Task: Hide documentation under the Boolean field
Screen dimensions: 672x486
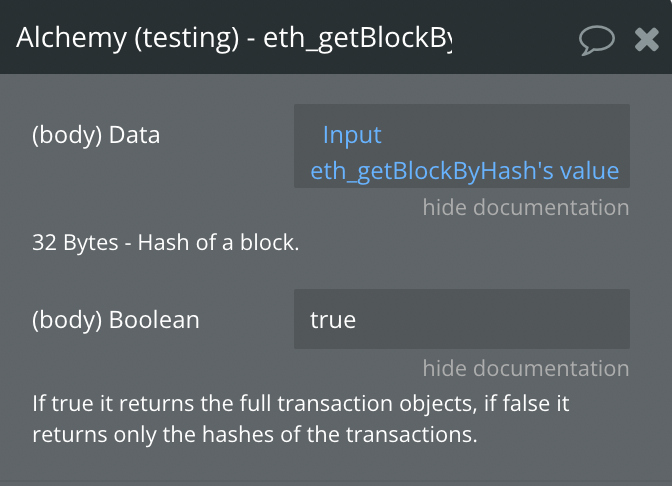Action: click(525, 368)
